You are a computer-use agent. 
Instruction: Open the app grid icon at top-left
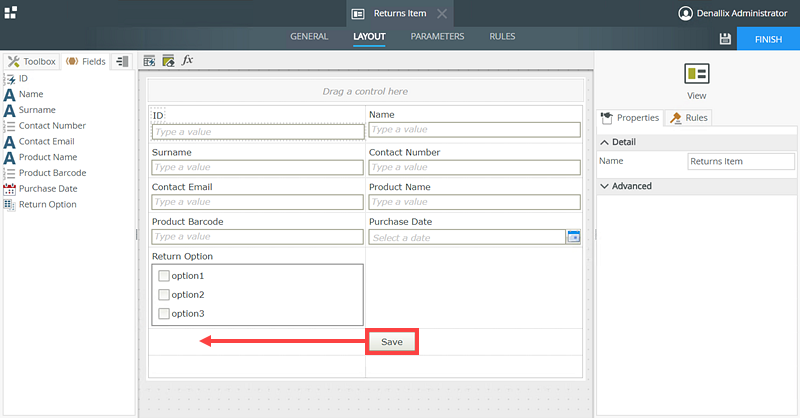click(10, 12)
